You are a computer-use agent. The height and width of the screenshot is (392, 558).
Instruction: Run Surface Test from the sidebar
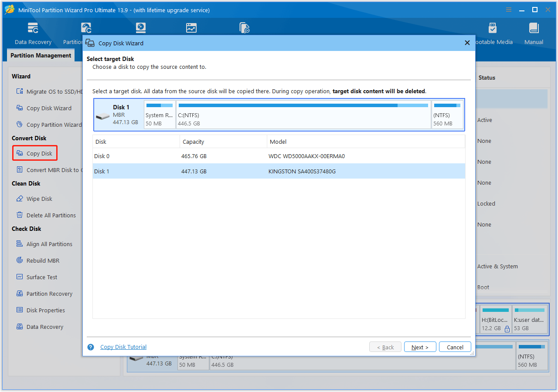click(x=37, y=277)
